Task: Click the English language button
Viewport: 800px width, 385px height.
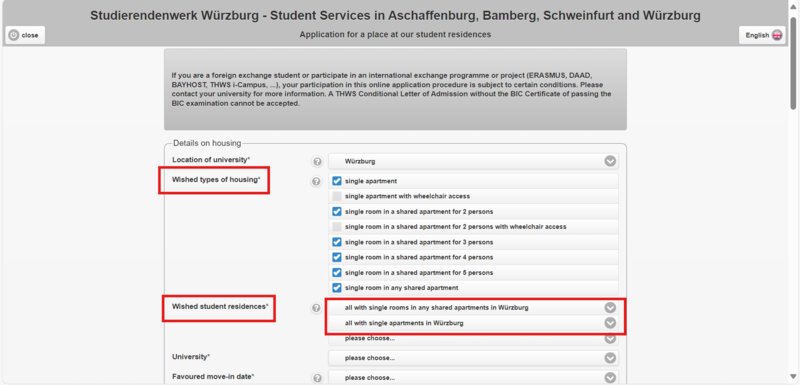Action: [x=763, y=35]
